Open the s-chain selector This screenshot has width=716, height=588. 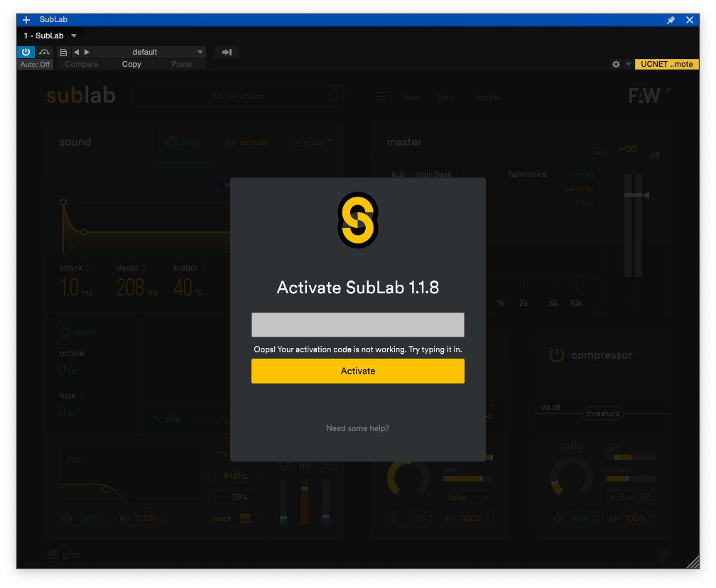[631, 497]
